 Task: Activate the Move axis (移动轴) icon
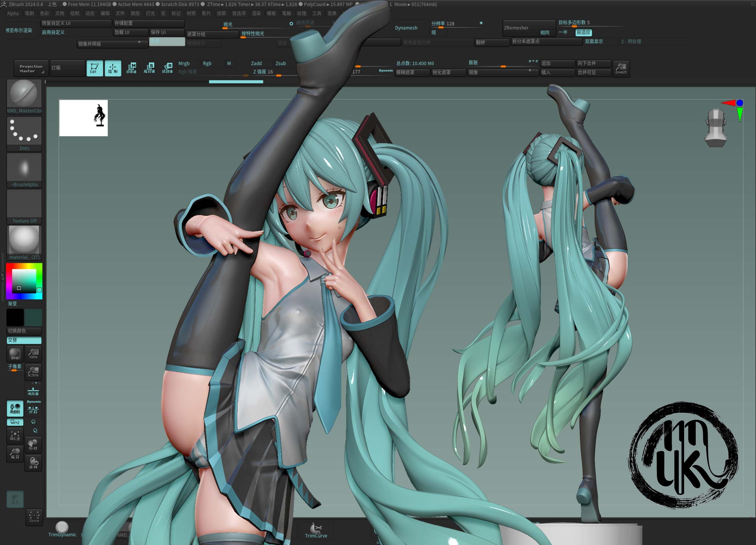pos(132,68)
